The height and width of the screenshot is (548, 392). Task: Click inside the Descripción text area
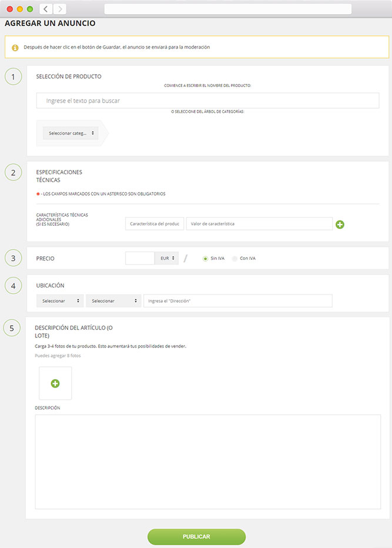coord(207,462)
